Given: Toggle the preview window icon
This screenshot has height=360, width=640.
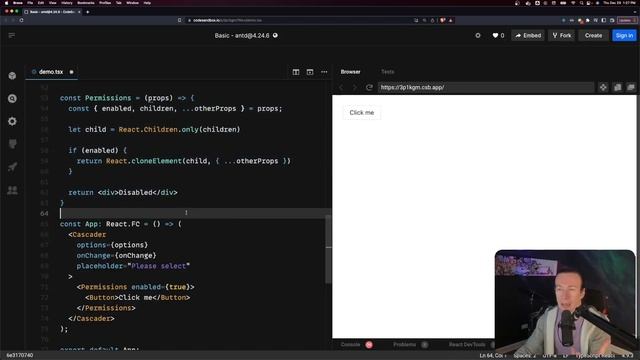Looking at the screenshot, I should click(310, 72).
